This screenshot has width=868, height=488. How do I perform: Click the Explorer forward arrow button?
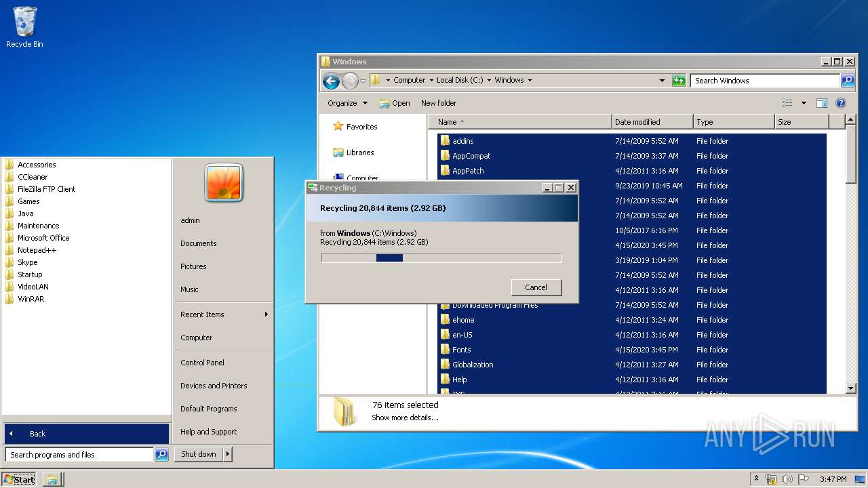(x=350, y=81)
